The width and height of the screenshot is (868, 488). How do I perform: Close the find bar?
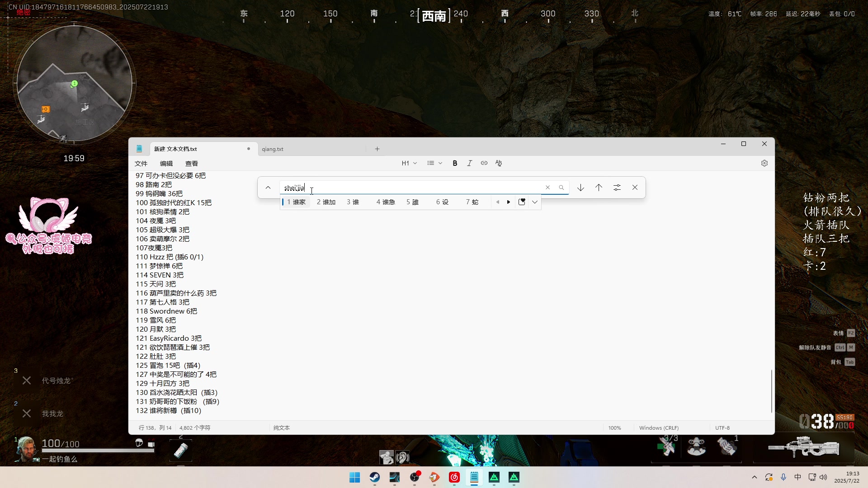pyautogui.click(x=635, y=188)
